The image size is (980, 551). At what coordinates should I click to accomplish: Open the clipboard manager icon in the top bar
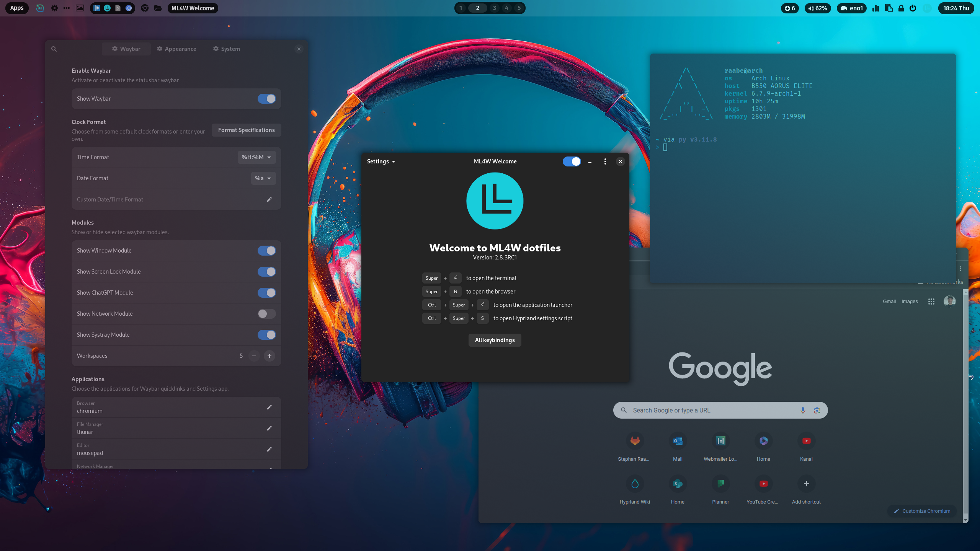tap(889, 8)
